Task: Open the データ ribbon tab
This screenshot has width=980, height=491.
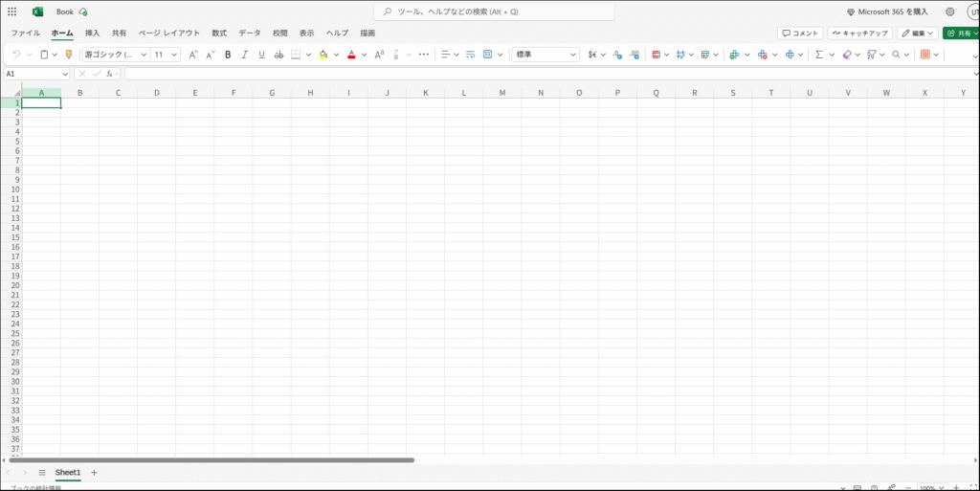Action: [249, 33]
